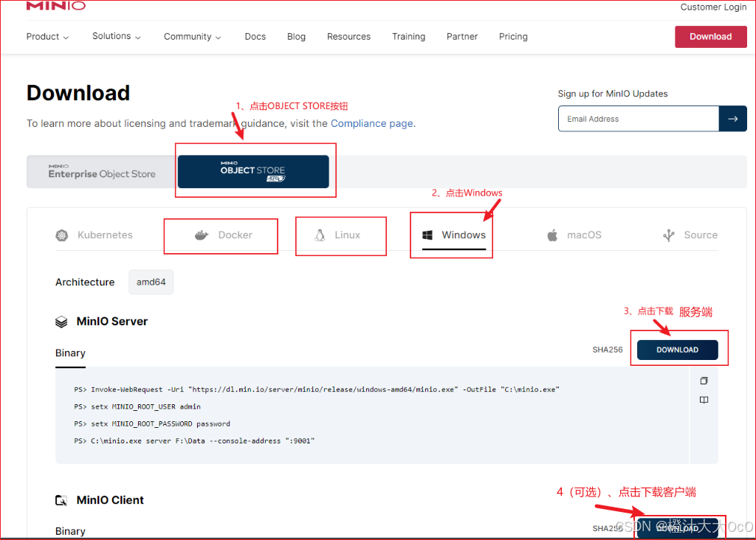Click the setx MINIO_ROOT_PASSWORD password line
Image resolution: width=756 pixels, height=540 pixels.
pos(152,424)
